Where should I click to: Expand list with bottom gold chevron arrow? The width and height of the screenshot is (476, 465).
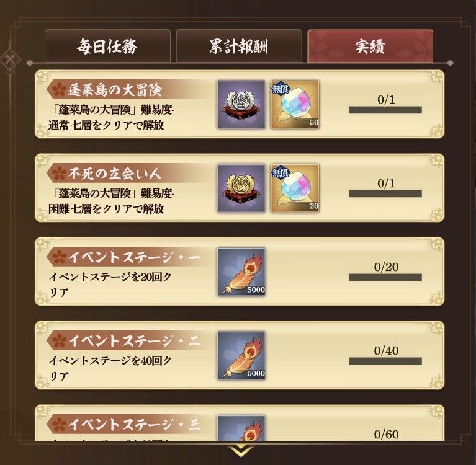pos(240,451)
